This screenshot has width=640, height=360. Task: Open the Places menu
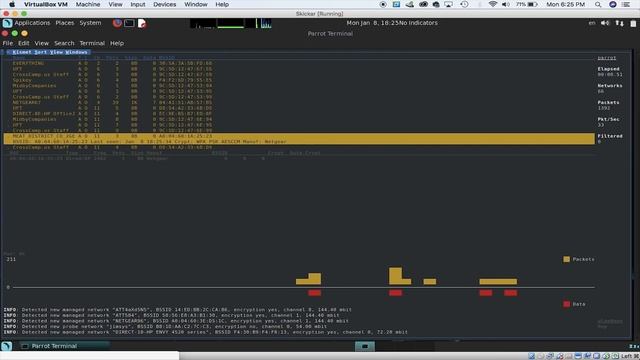[65, 23]
